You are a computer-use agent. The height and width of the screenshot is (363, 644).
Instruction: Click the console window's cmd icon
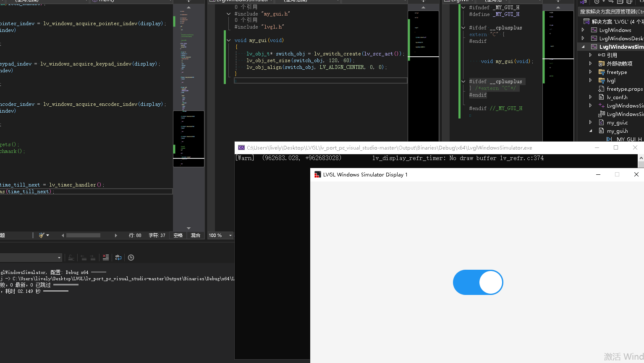tap(241, 147)
